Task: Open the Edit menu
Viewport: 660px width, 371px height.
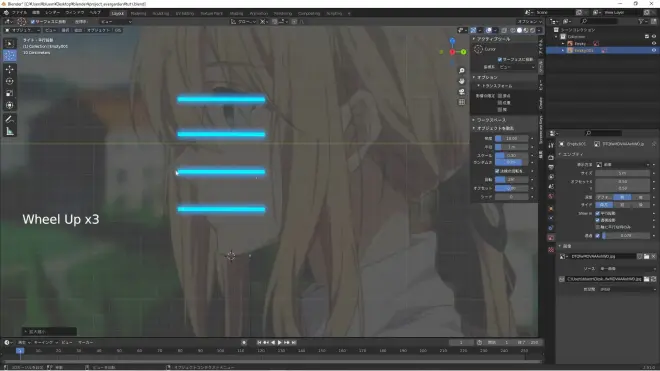Action: (x=36, y=13)
